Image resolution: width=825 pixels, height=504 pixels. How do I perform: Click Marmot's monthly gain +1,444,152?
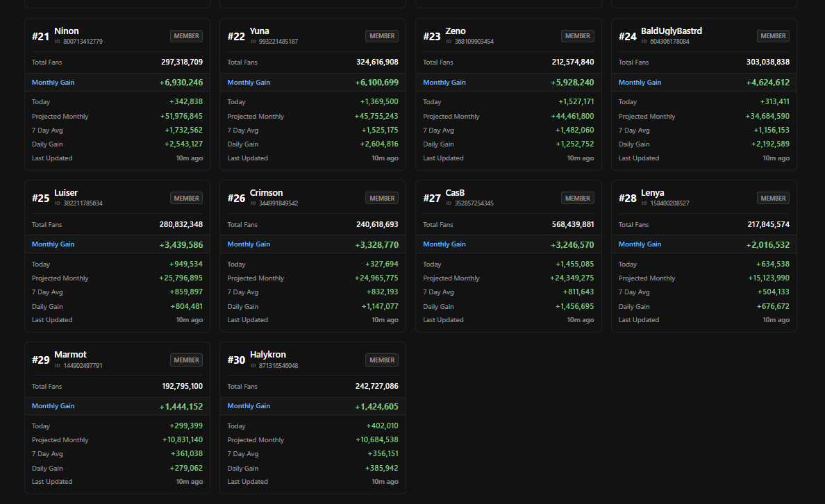click(181, 407)
